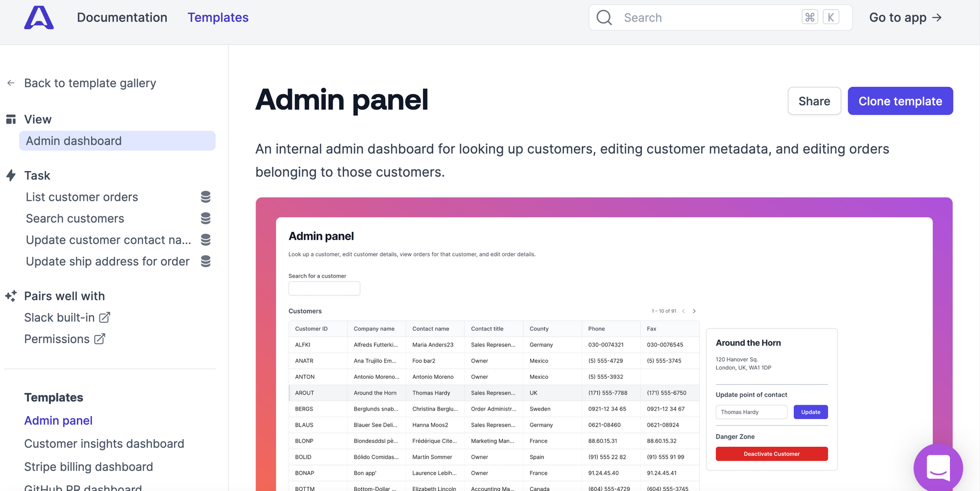The image size is (980, 491).
Task: Open Update customer contact name task
Action: tap(108, 240)
